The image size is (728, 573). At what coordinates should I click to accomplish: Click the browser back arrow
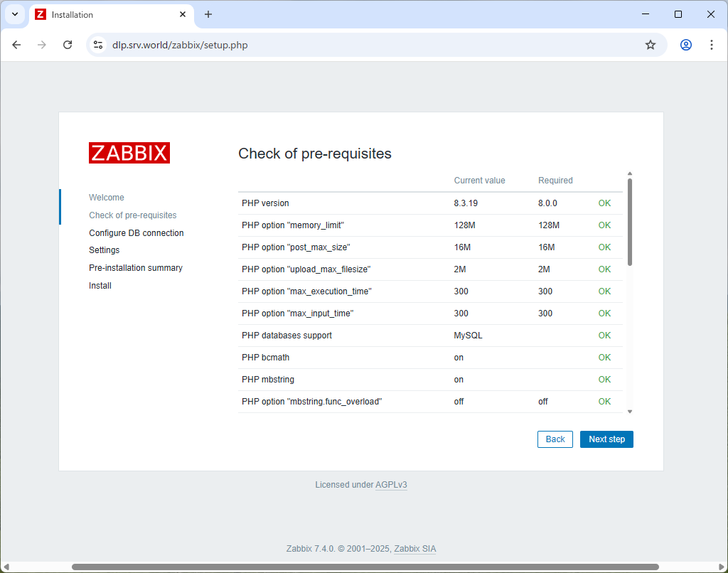pyautogui.click(x=16, y=44)
